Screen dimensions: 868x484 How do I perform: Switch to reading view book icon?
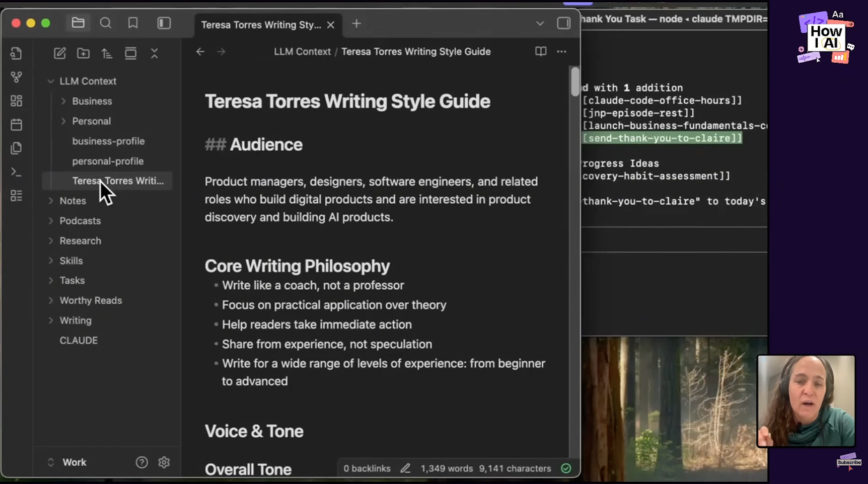click(540, 52)
